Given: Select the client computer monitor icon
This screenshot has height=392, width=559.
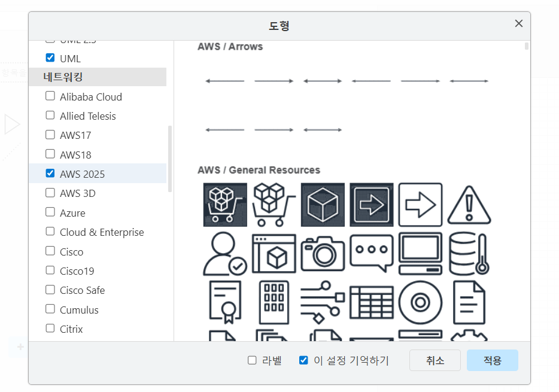Looking at the screenshot, I should coord(420,254).
